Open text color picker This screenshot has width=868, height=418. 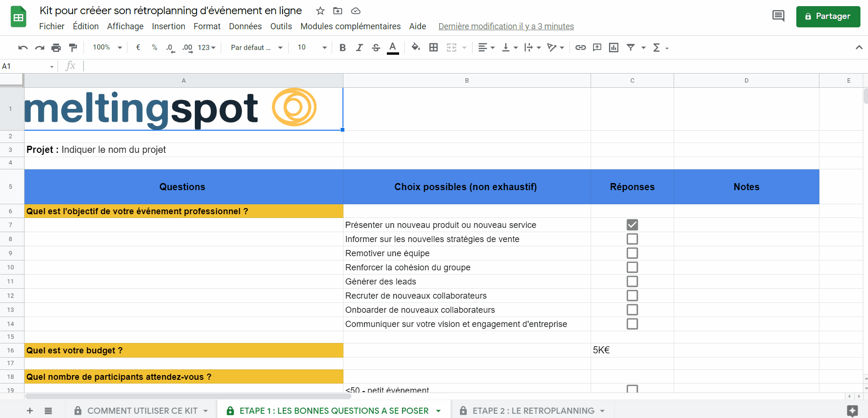coord(392,48)
